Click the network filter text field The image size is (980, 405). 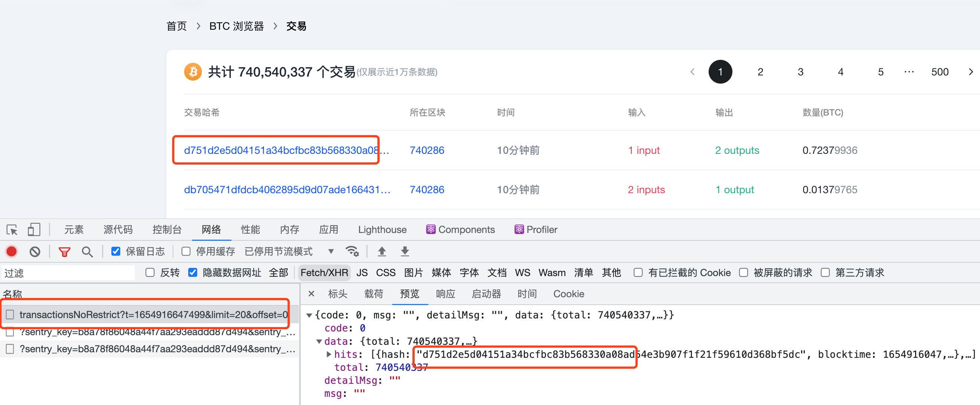pyautogui.click(x=68, y=272)
